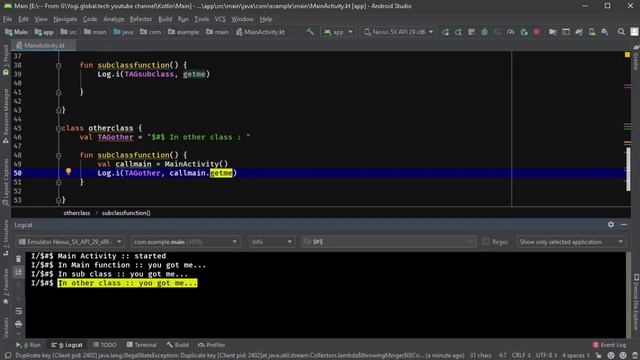The image size is (640, 360).
Task: Click the editor vertical scrollbar thumb
Action: pos(628,169)
